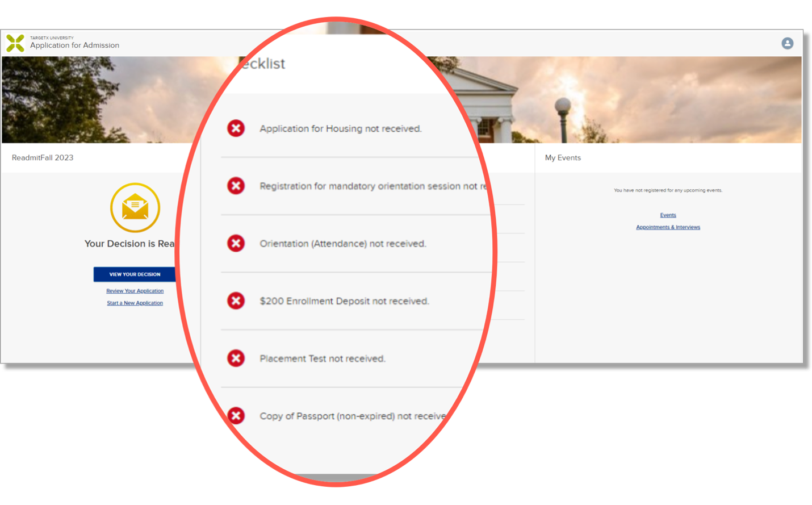Viewport: 812px width, 505px height.
Task: Click the My Events panel heading
Action: [x=563, y=158]
